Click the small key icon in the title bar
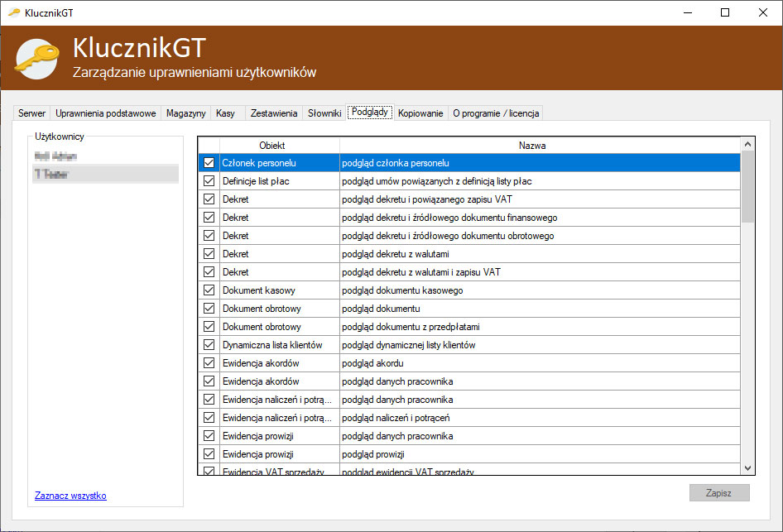The width and height of the screenshot is (783, 532). (14, 12)
